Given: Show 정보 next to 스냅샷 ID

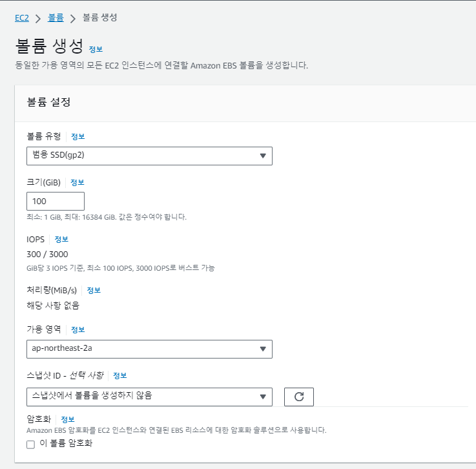Looking at the screenshot, I should click(x=119, y=375).
